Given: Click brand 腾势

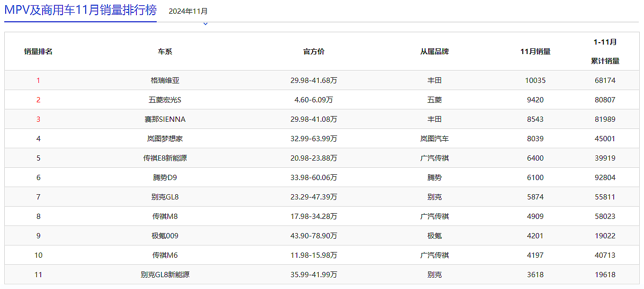Looking at the screenshot, I should [435, 178].
